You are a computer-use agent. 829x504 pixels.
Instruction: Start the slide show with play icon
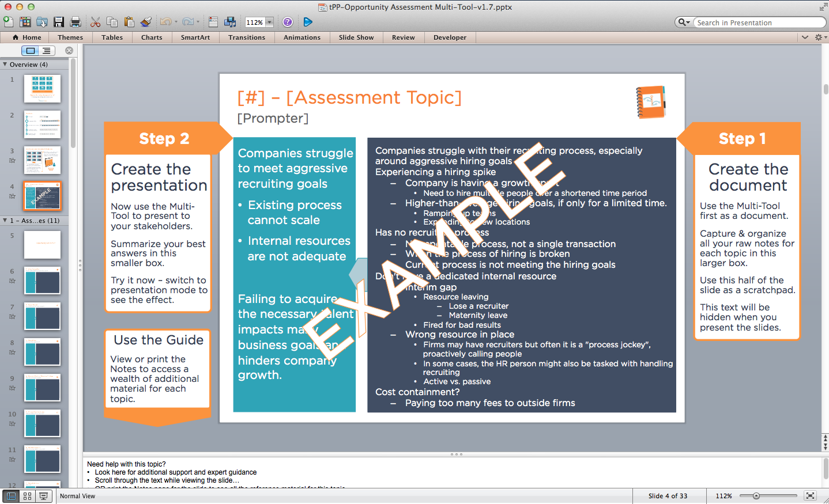click(x=308, y=22)
